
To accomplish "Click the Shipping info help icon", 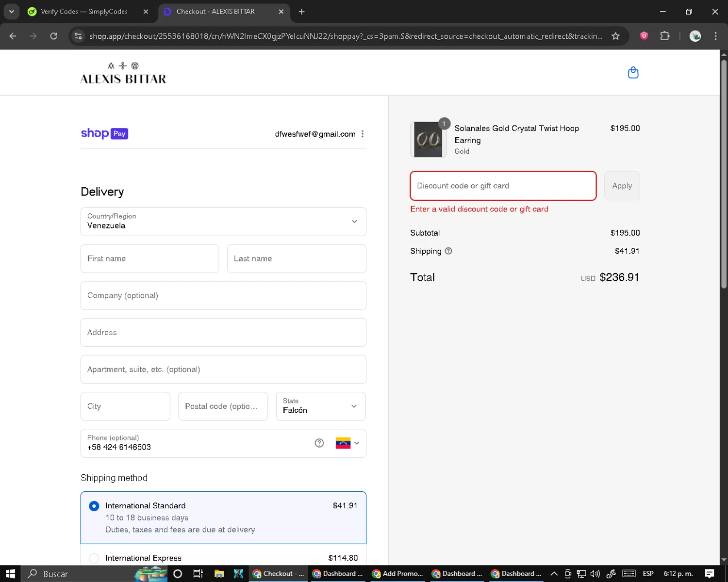I will pyautogui.click(x=448, y=251).
